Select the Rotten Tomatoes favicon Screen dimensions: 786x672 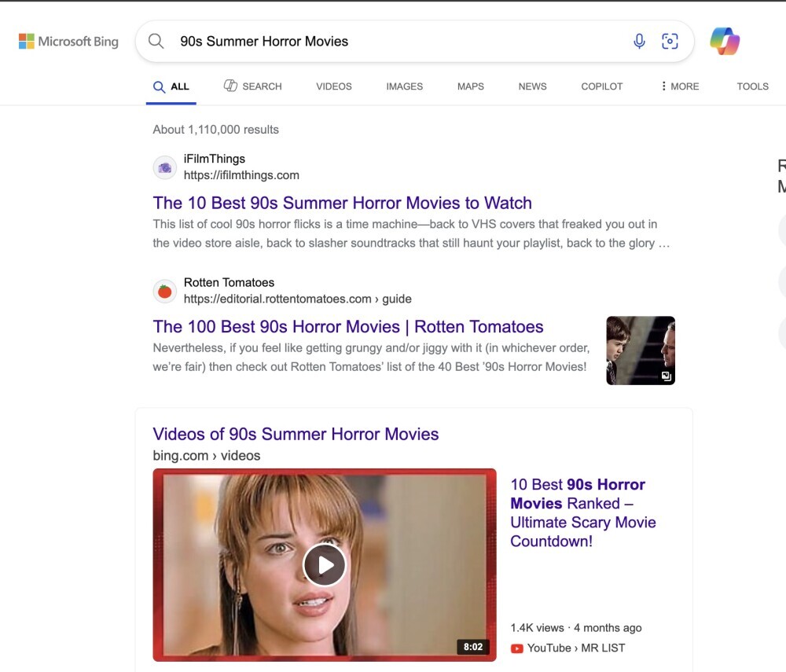point(164,290)
